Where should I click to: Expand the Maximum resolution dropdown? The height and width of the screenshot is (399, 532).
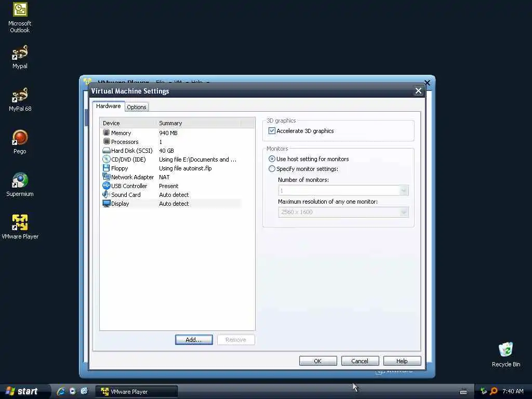(x=403, y=212)
